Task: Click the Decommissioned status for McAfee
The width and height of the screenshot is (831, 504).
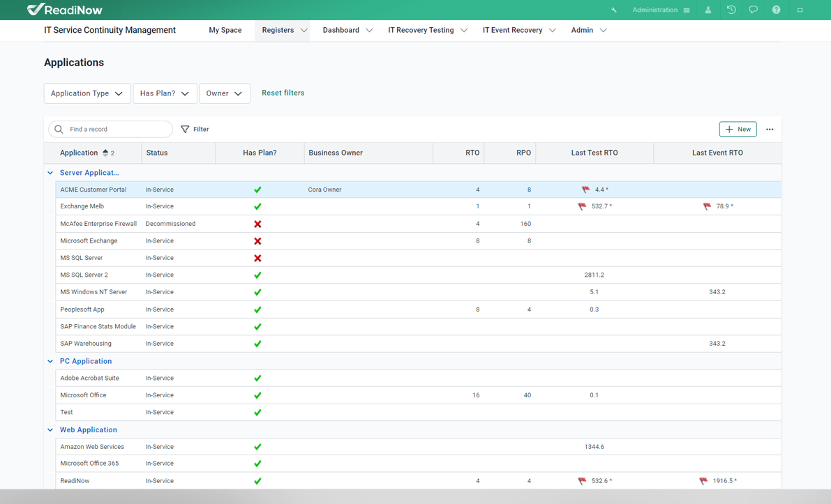Action: click(171, 224)
